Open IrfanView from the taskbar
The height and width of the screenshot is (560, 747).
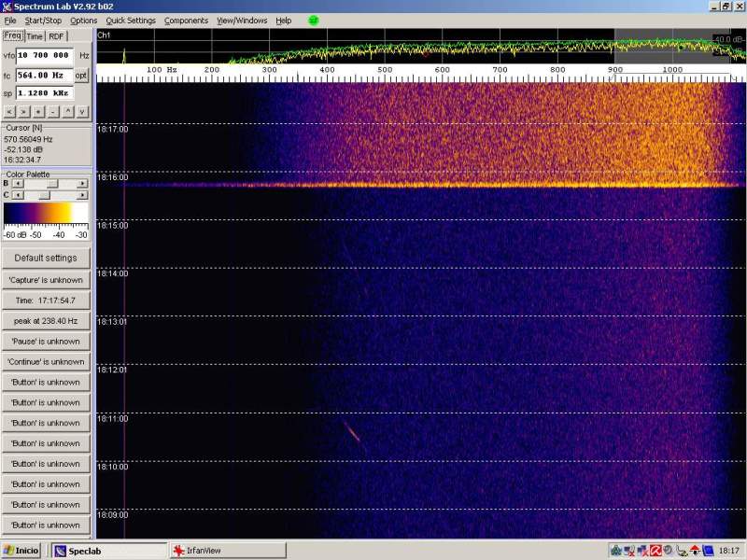(x=202, y=551)
